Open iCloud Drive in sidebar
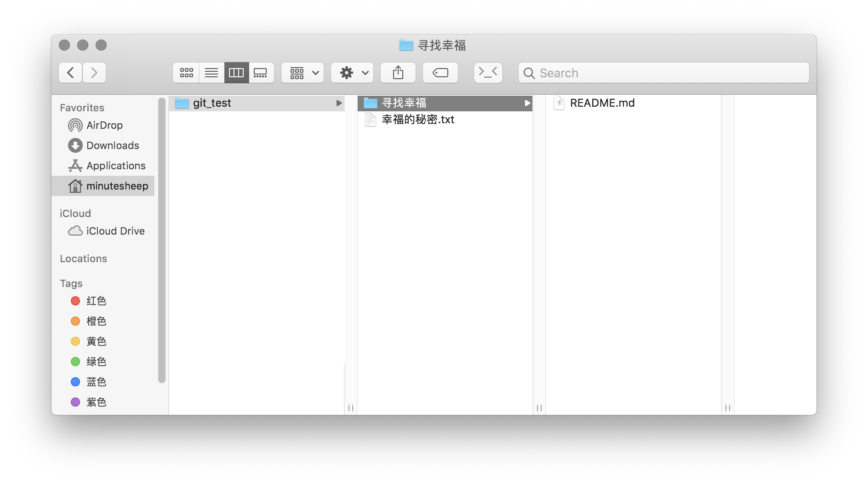868x483 pixels. 115,231
